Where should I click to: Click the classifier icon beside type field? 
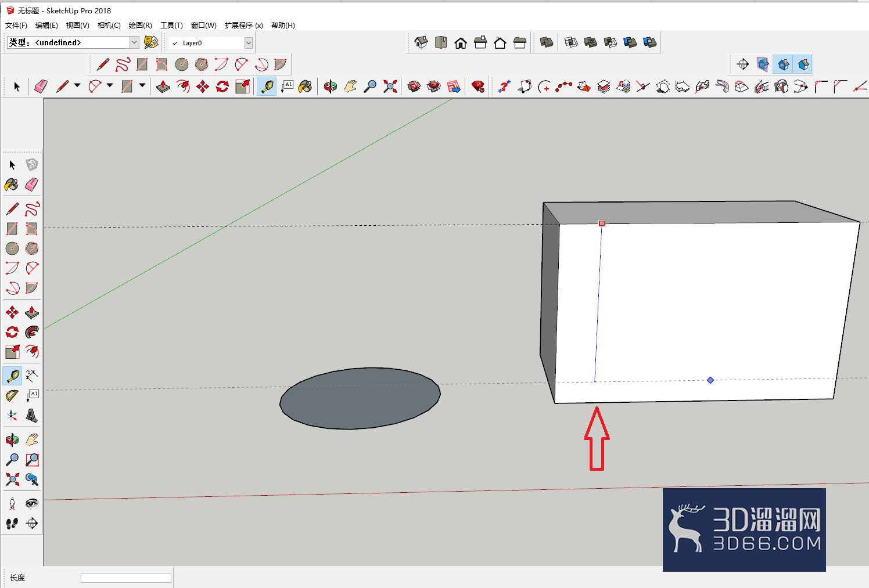coord(150,42)
